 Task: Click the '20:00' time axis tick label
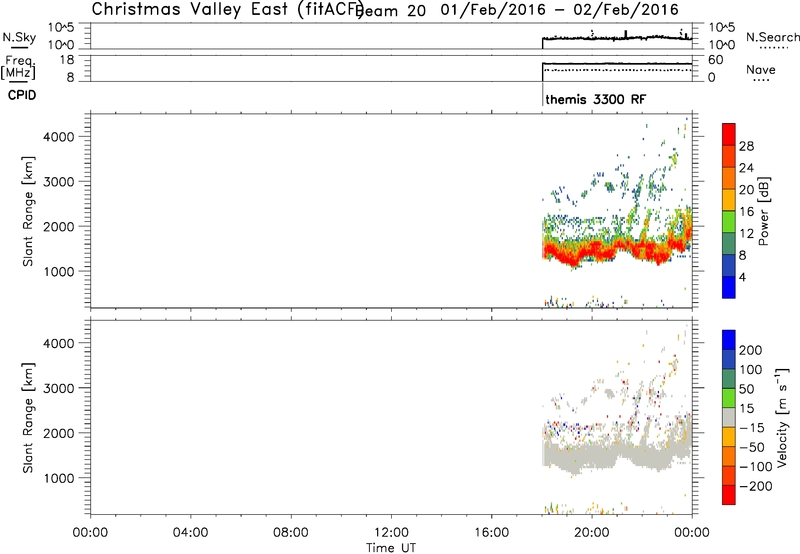(591, 532)
